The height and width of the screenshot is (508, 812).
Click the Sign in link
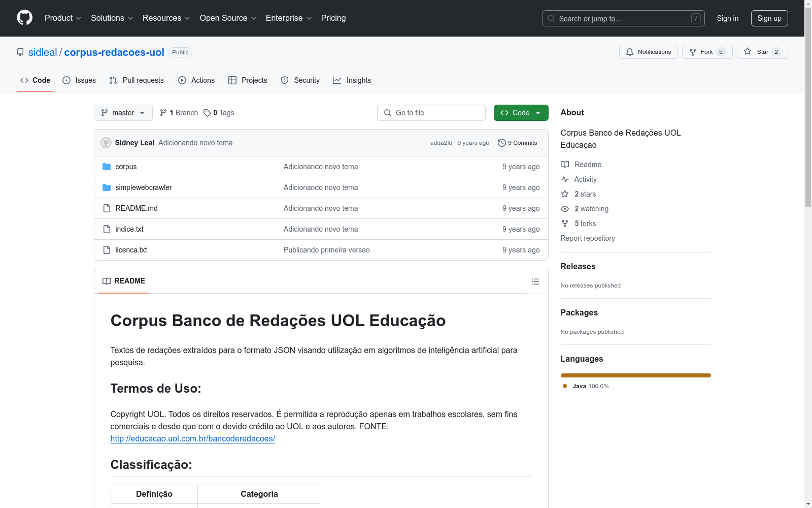point(728,18)
